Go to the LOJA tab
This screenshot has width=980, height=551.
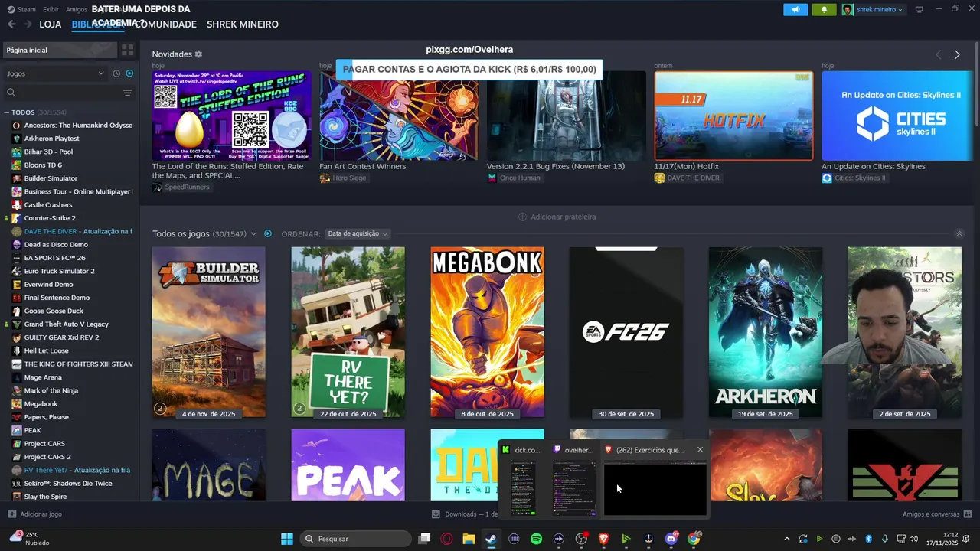50,24
